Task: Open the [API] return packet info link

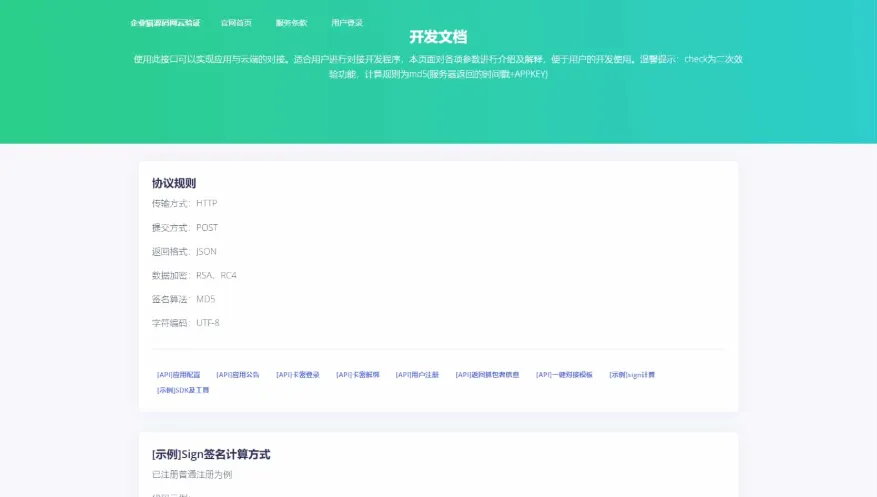Action: pyautogui.click(x=487, y=375)
